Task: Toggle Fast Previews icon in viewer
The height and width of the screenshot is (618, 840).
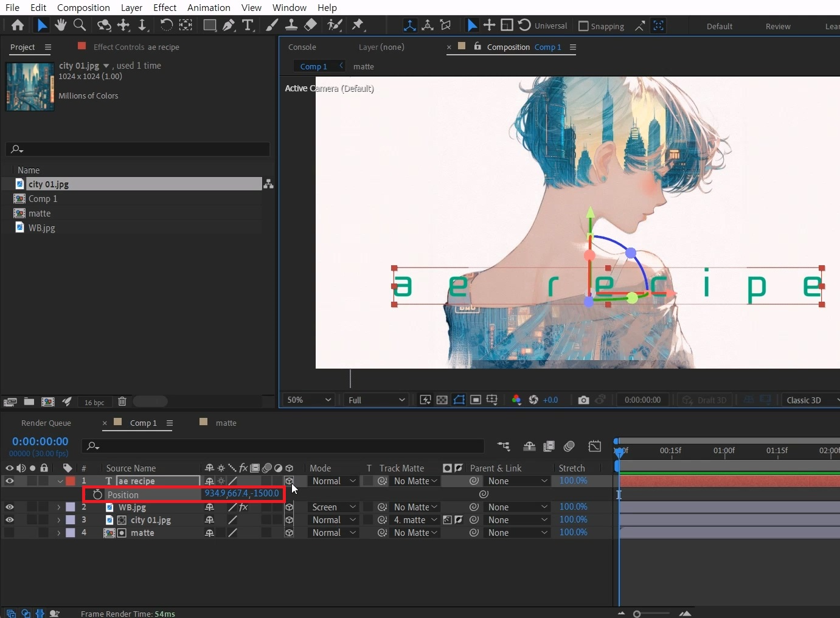Action: click(425, 400)
